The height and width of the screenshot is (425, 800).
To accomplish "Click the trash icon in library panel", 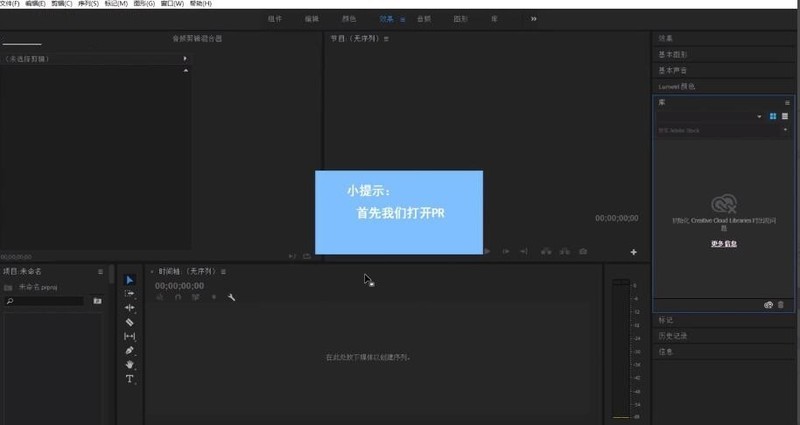I will click(x=781, y=305).
